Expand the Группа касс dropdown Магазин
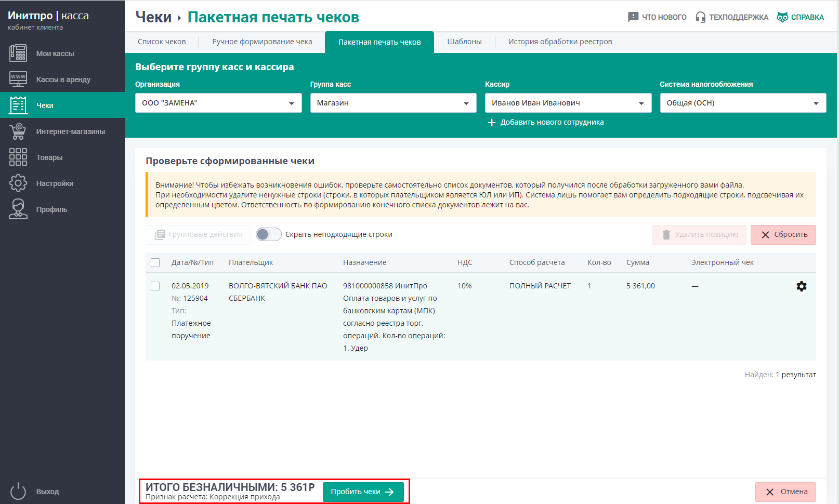This screenshot has width=839, height=504. click(x=394, y=103)
